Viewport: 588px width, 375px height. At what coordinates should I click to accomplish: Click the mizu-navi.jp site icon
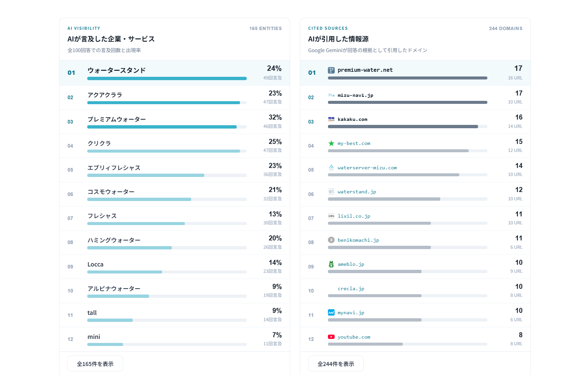click(331, 95)
